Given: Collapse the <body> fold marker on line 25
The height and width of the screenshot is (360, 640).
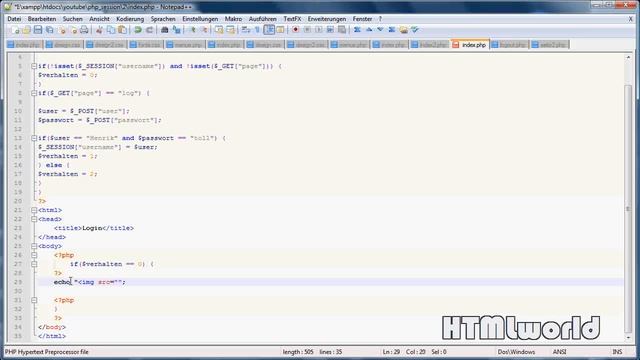Looking at the screenshot, I should coord(34,246).
